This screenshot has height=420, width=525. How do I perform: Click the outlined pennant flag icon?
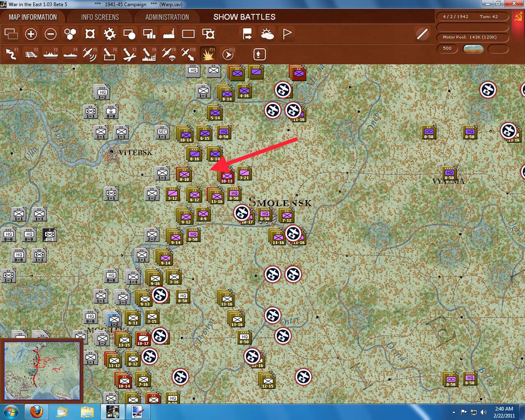click(287, 34)
